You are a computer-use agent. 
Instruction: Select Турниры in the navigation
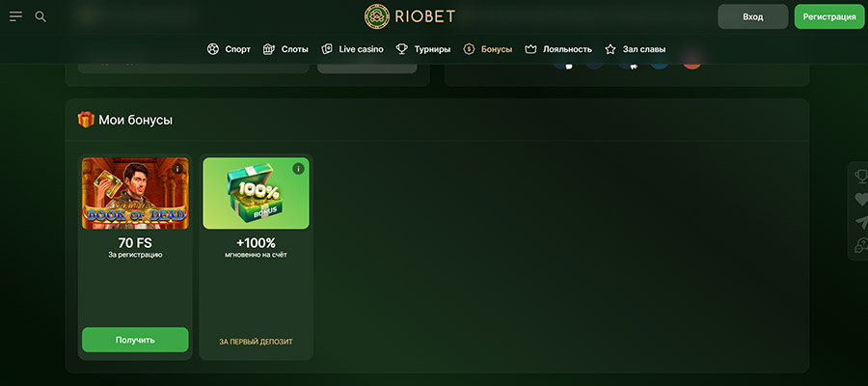point(423,49)
